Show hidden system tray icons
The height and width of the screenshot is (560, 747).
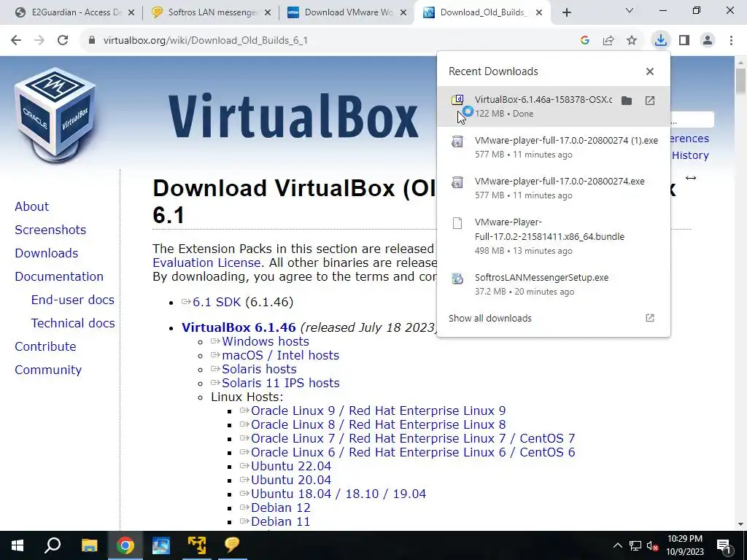[x=617, y=545]
